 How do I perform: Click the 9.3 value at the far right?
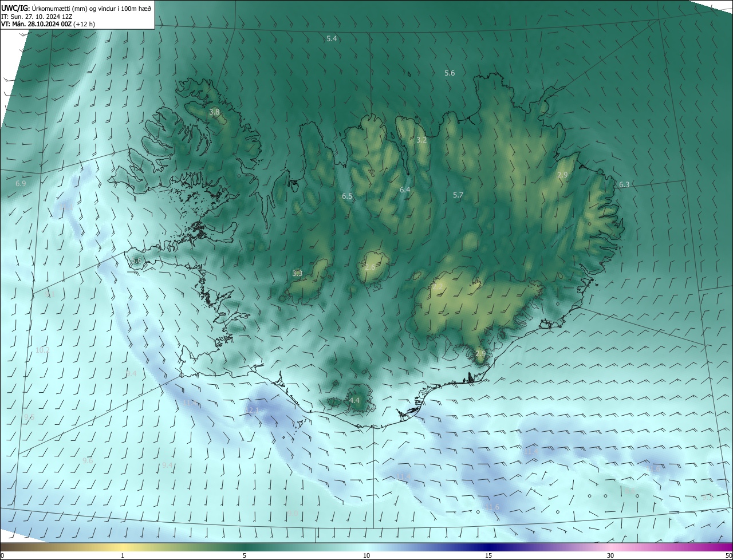point(707,497)
